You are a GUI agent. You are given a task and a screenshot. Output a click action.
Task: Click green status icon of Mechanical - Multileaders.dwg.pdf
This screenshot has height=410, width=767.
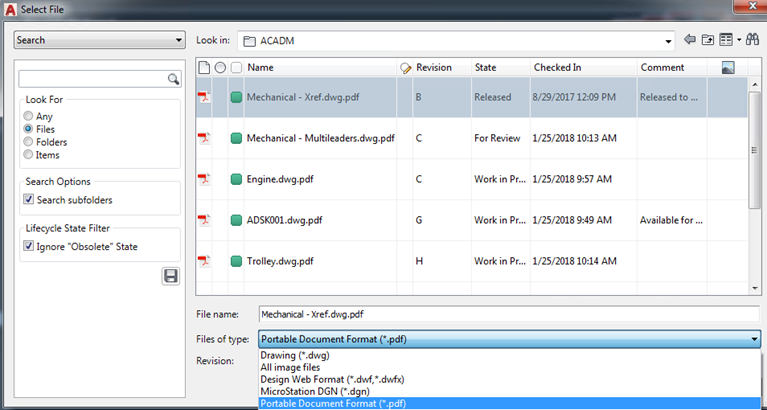tap(236, 138)
